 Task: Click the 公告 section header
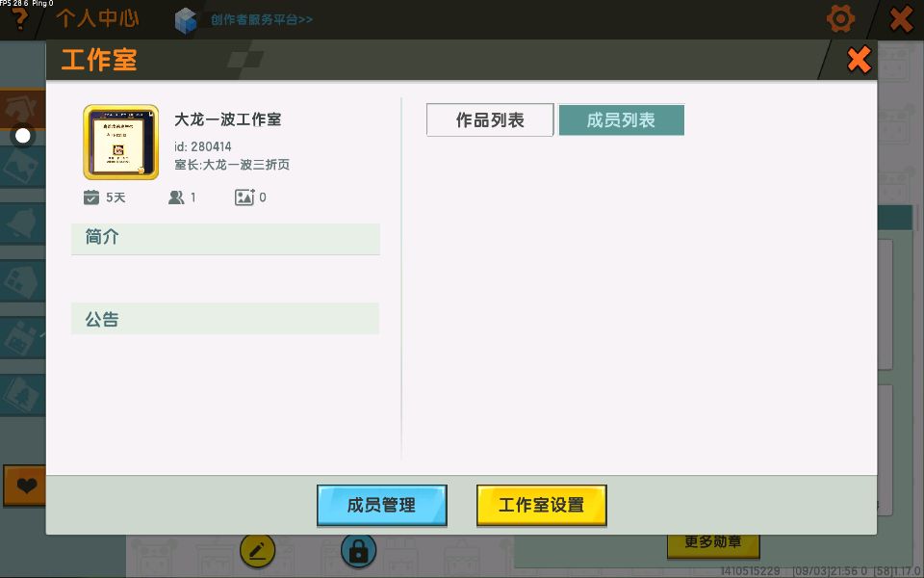click(225, 319)
